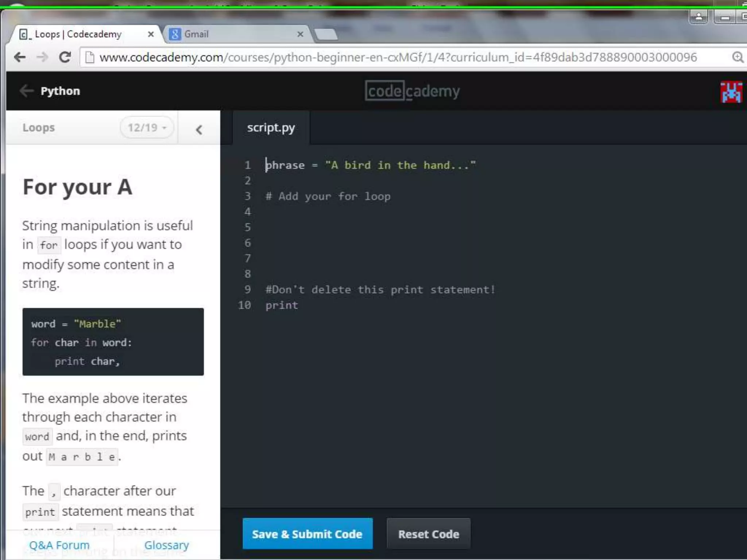Image resolution: width=747 pixels, height=560 pixels.
Task: Click the Codecademy logo
Action: click(x=412, y=91)
